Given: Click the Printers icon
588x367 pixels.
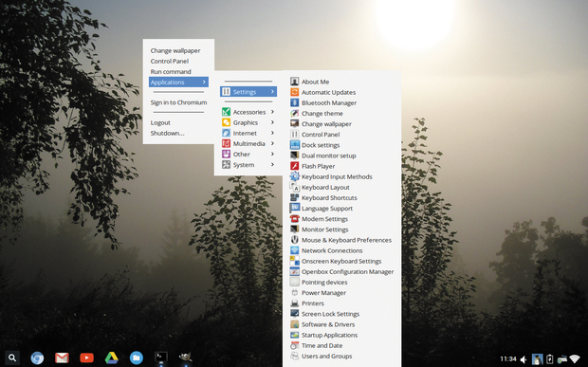Looking at the screenshot, I should coord(294,303).
